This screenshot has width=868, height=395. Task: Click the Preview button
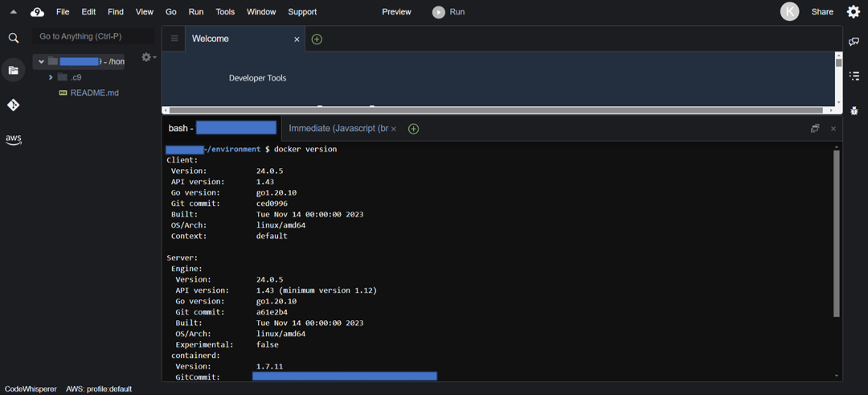click(396, 11)
